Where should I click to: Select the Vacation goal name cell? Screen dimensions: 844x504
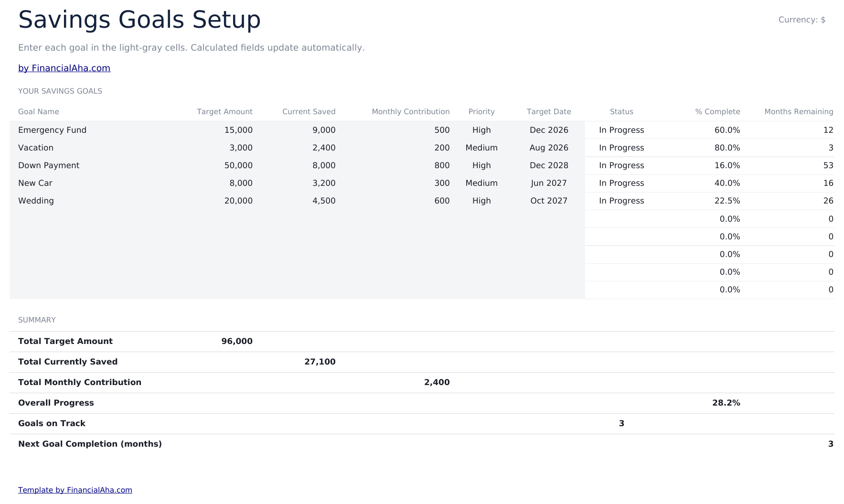36,148
